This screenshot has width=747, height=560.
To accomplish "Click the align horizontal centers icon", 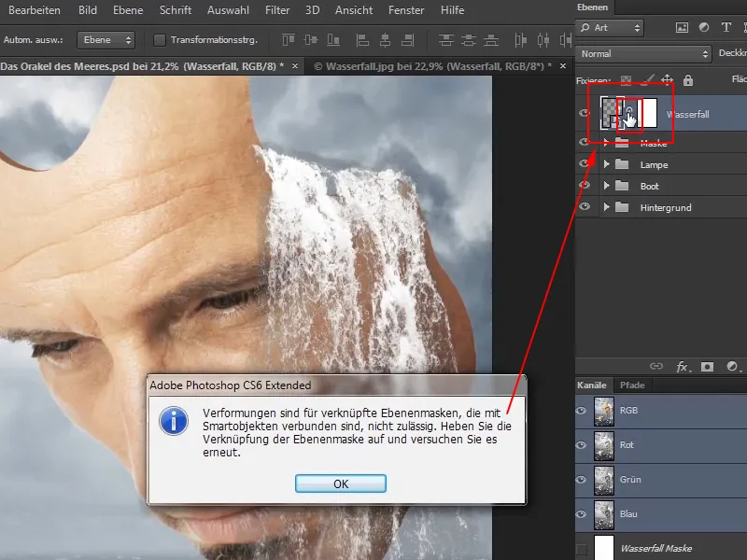I will pyautogui.click(x=385, y=40).
